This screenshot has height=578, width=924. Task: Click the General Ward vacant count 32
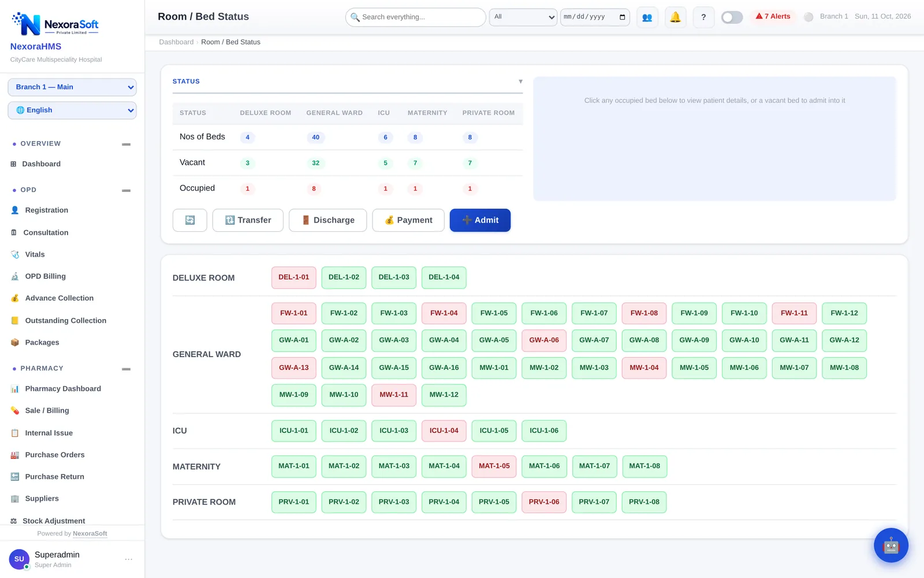pos(315,163)
